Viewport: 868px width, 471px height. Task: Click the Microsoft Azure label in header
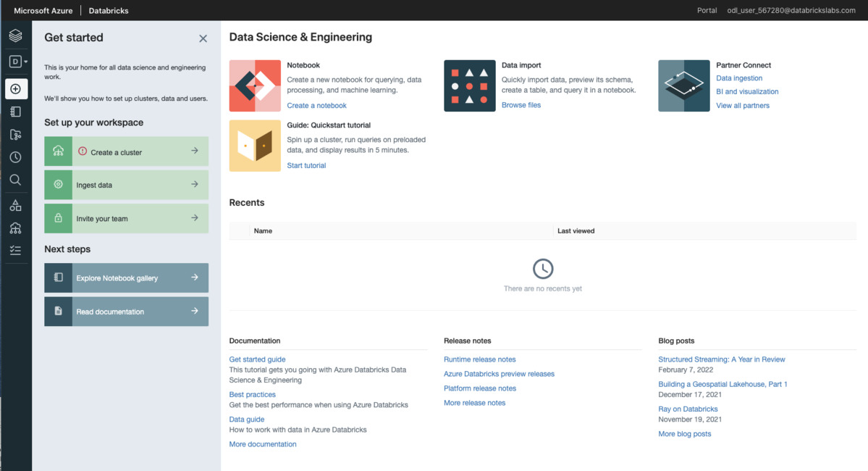point(43,11)
